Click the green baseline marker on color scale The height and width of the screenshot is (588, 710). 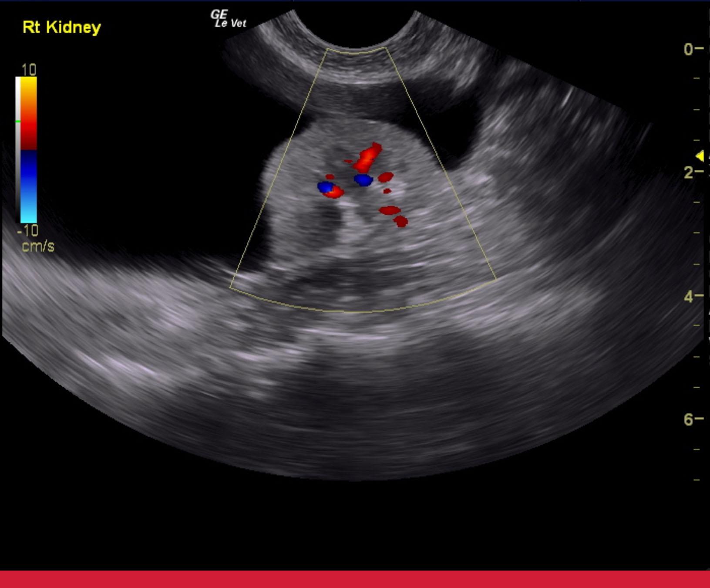click(18, 121)
